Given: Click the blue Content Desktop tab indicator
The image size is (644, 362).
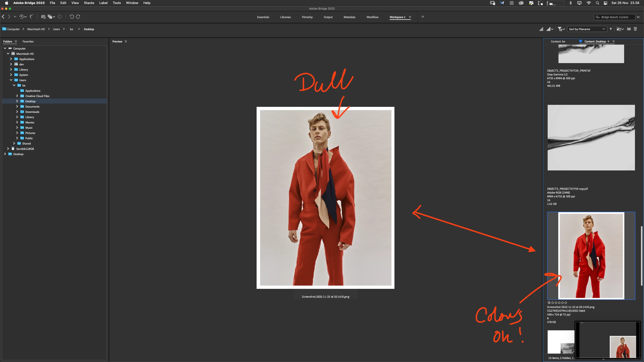Looking at the screenshot, I should 581,41.
